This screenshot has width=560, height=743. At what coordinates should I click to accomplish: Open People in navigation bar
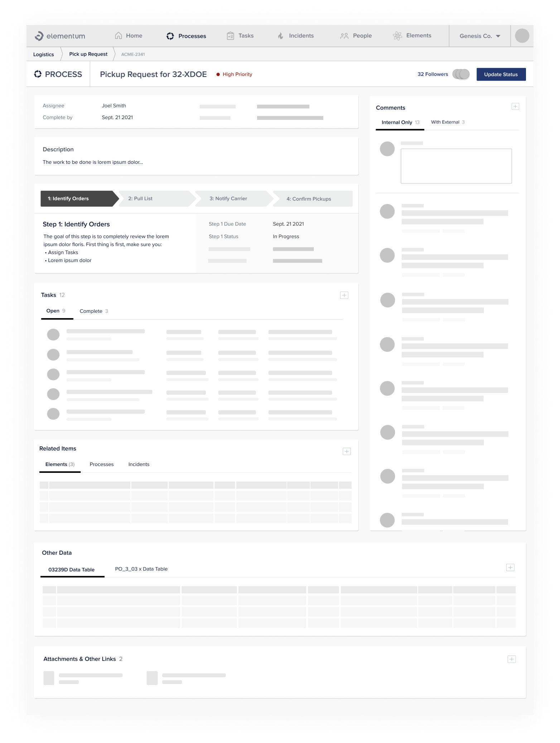(x=362, y=35)
